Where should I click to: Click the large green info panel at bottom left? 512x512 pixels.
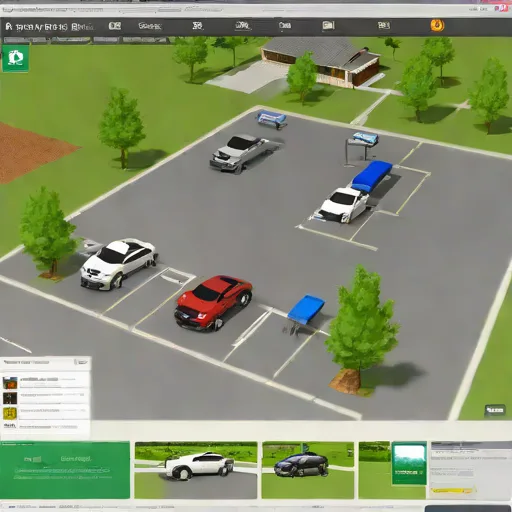[x=65, y=470]
